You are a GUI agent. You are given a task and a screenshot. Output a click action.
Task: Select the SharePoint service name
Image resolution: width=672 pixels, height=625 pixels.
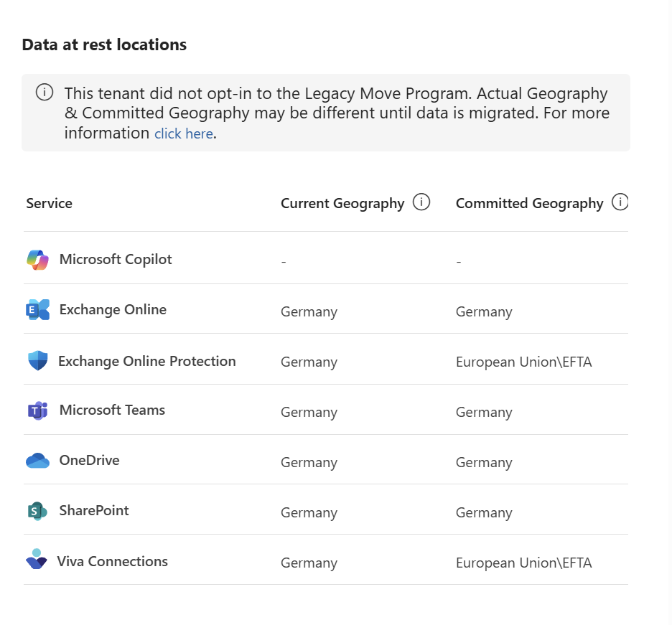[94, 511]
